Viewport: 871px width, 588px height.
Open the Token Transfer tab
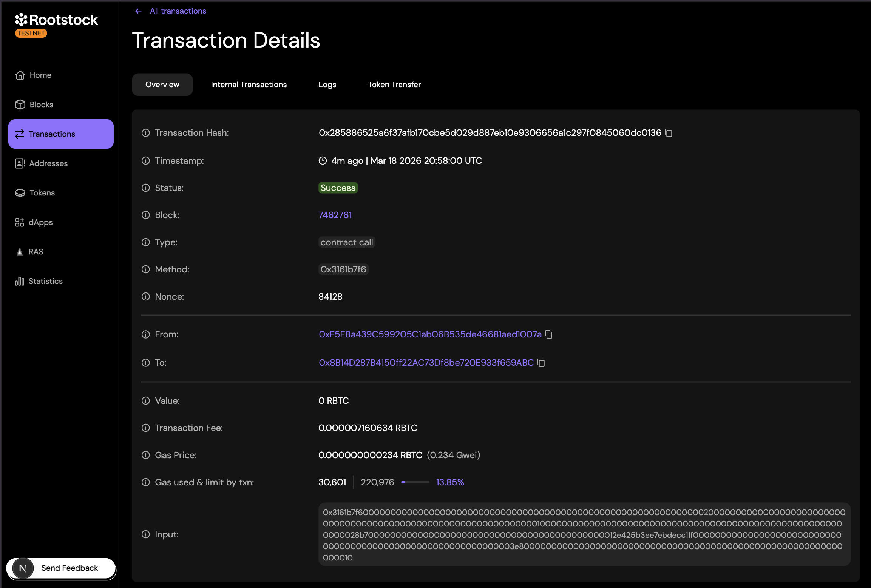tap(394, 85)
